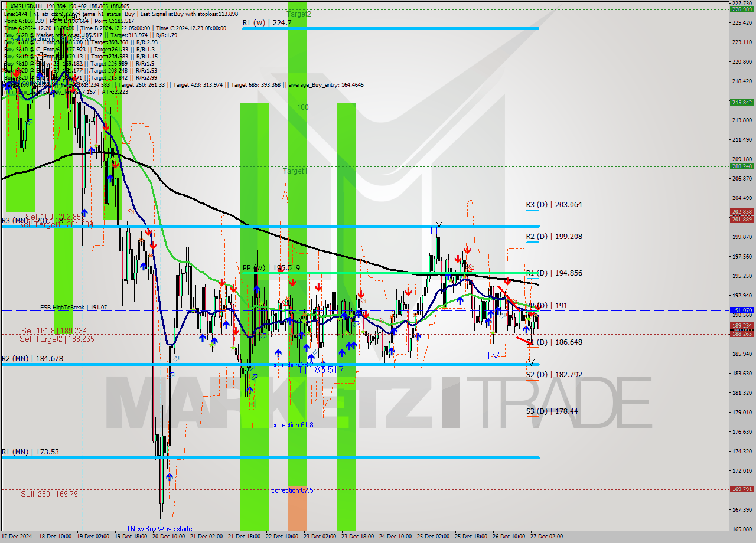Select the Target1 label on the green zone

coord(295,171)
